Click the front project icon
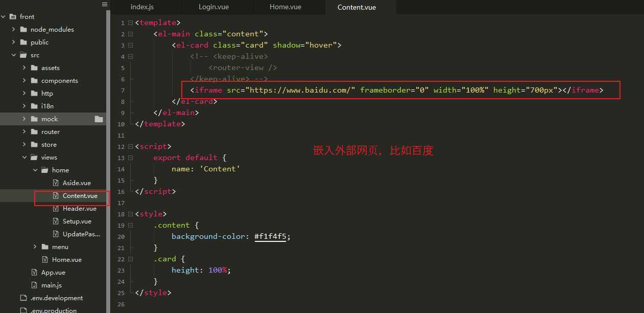 click(x=13, y=17)
